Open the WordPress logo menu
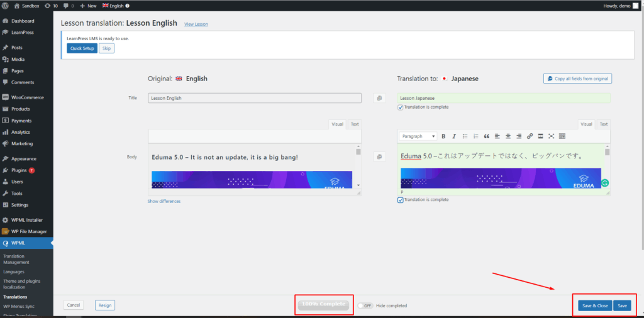This screenshot has height=318, width=644. (x=5, y=6)
